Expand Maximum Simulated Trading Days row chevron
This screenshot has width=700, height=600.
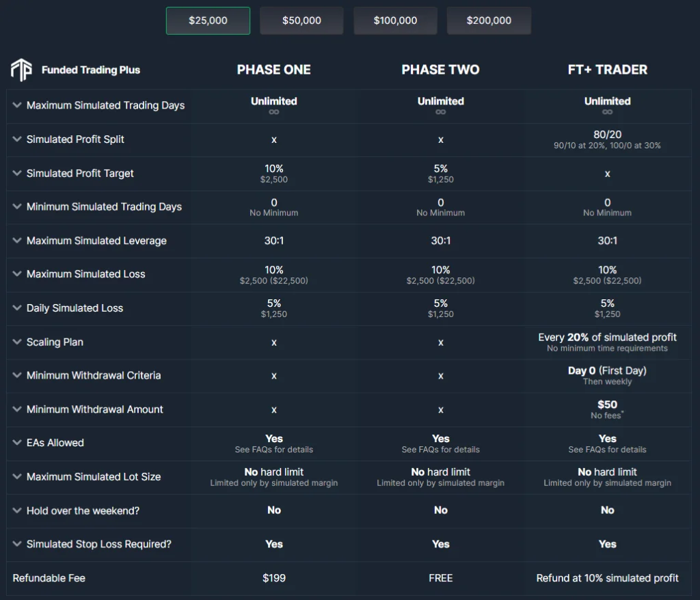point(17,105)
